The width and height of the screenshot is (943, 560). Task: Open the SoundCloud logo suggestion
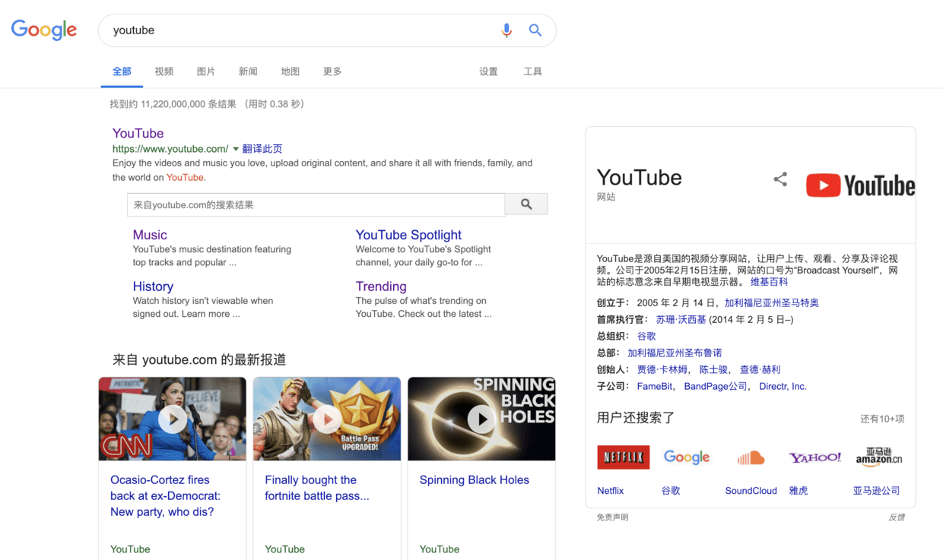point(751,457)
